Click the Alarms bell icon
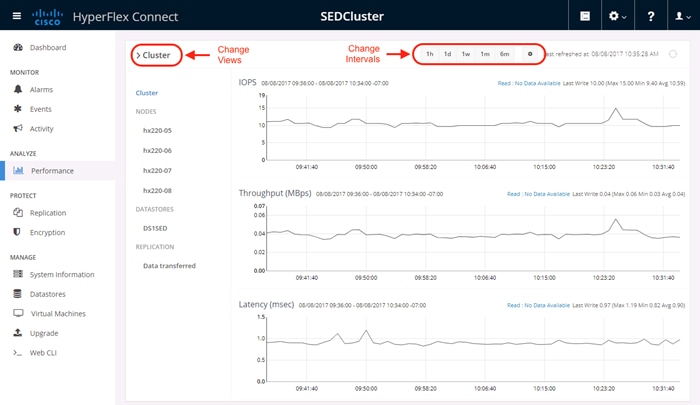 click(x=18, y=89)
